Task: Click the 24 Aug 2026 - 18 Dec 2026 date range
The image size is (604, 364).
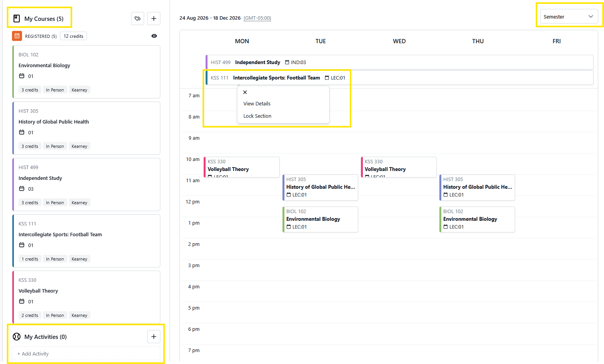Action: coord(210,18)
